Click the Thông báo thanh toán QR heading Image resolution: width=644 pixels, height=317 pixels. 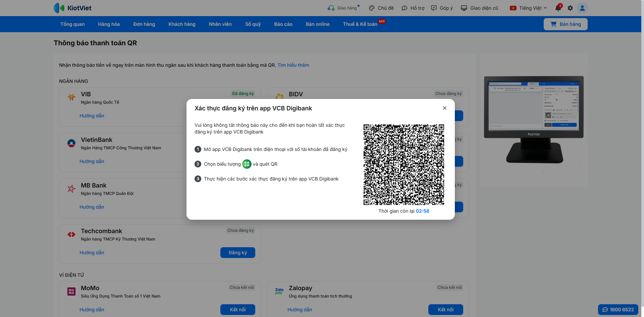(x=95, y=43)
